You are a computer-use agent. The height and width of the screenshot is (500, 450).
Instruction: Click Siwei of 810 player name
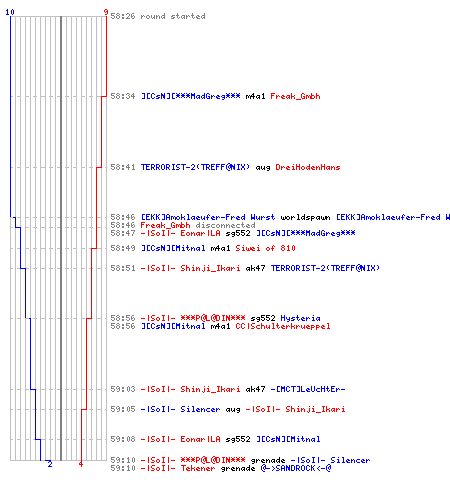pyautogui.click(x=265, y=248)
